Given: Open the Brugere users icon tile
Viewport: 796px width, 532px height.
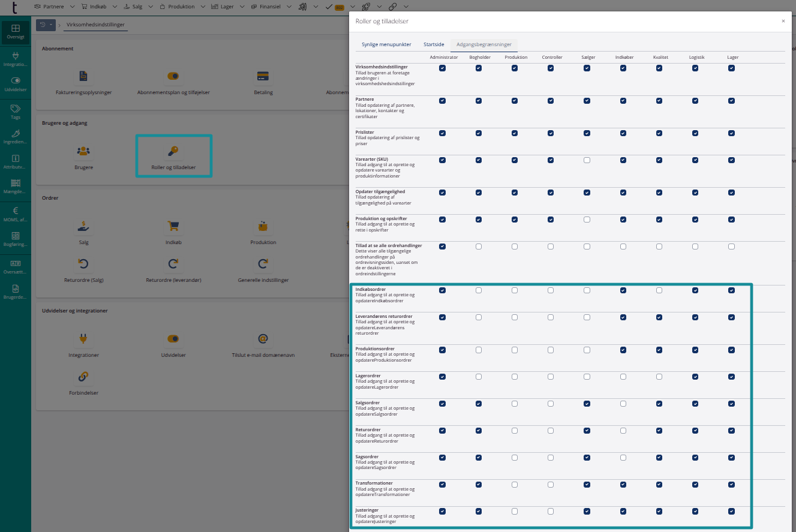Looking at the screenshot, I should coord(83,151).
